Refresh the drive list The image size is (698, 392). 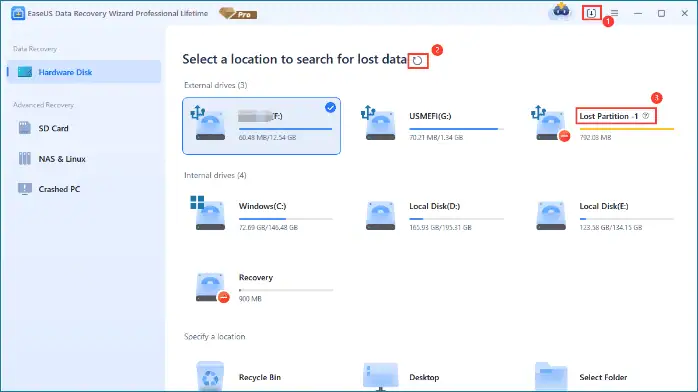pyautogui.click(x=418, y=61)
